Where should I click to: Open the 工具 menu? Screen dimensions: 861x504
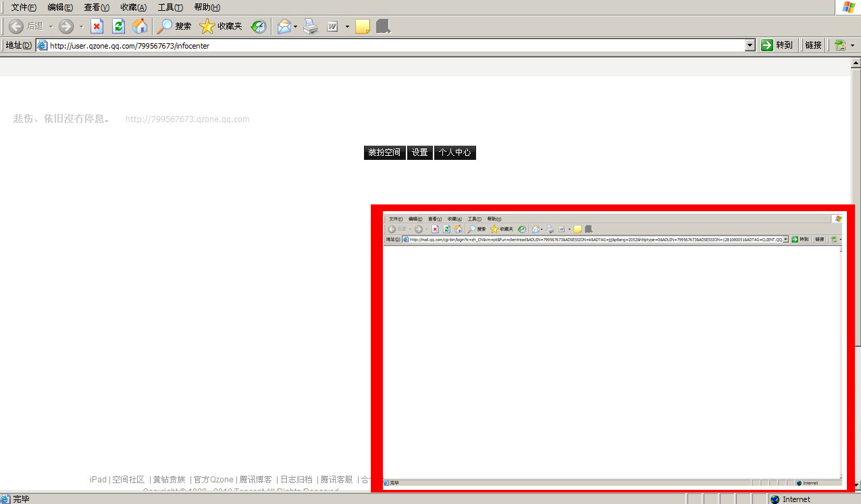pyautogui.click(x=170, y=7)
